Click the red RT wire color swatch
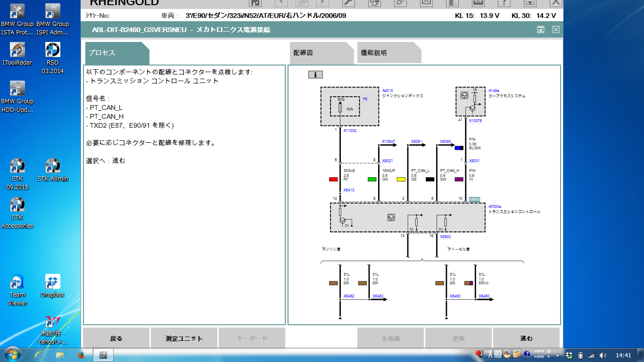 [x=333, y=180]
